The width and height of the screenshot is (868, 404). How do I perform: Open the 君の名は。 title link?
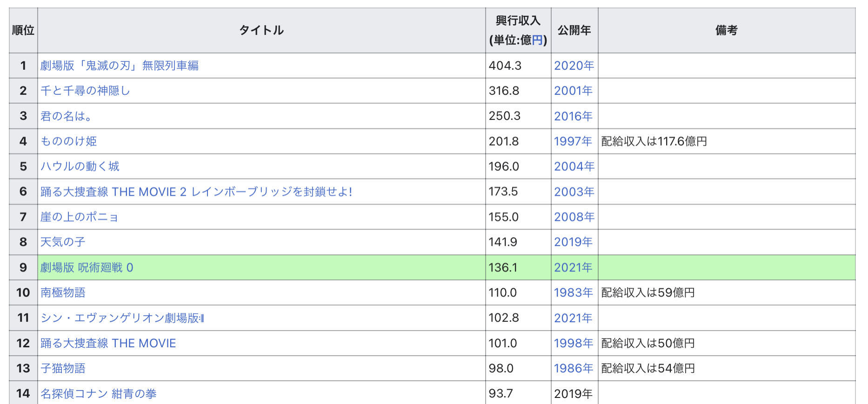click(66, 116)
